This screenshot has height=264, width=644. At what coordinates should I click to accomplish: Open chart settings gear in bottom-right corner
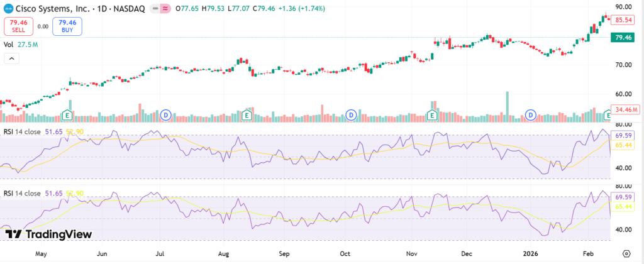[626, 253]
